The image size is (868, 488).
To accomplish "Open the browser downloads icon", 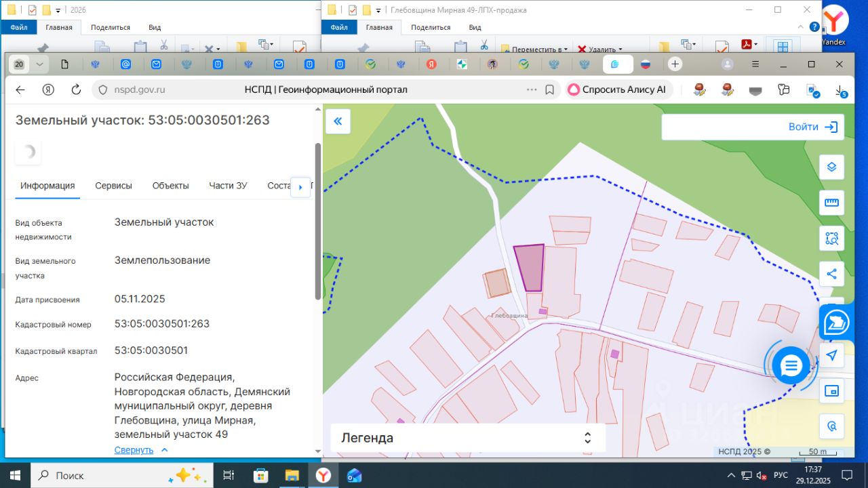I will pos(840,90).
